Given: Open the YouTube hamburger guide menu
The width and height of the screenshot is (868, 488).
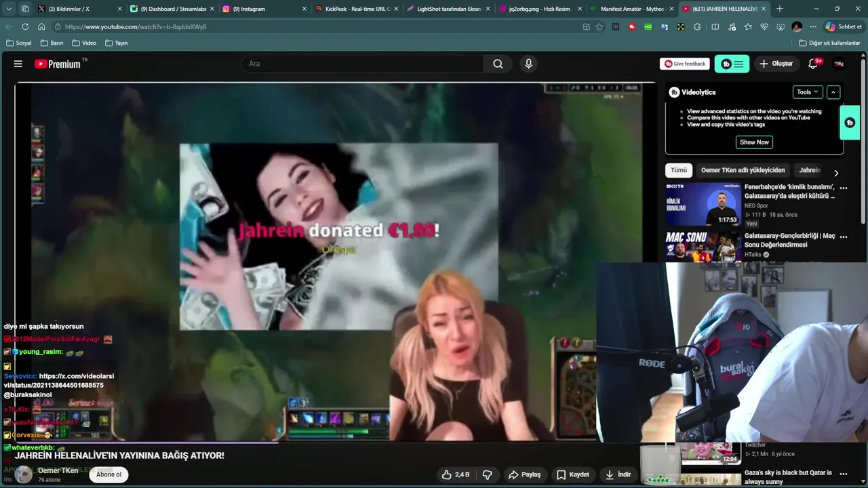Looking at the screenshot, I should [x=18, y=64].
